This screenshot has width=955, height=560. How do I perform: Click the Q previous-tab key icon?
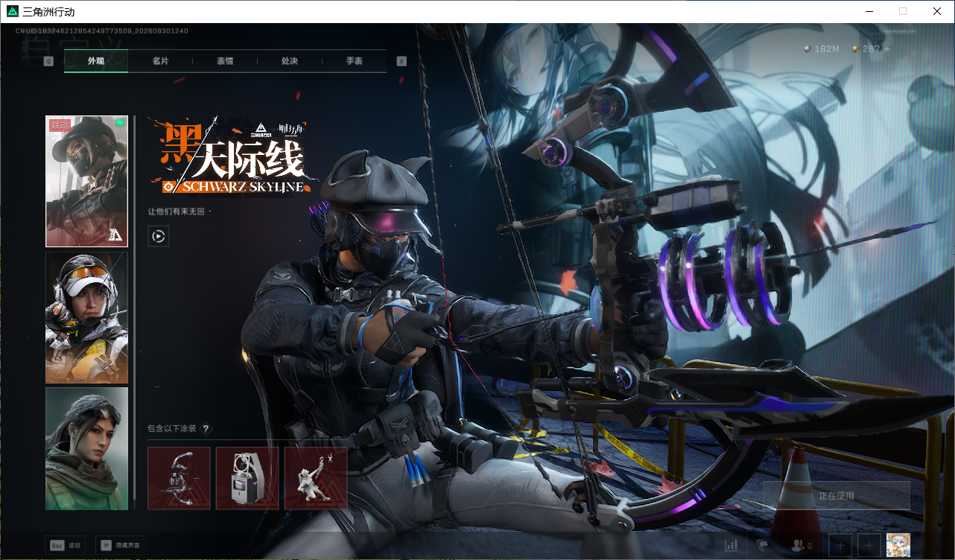pyautogui.click(x=48, y=61)
